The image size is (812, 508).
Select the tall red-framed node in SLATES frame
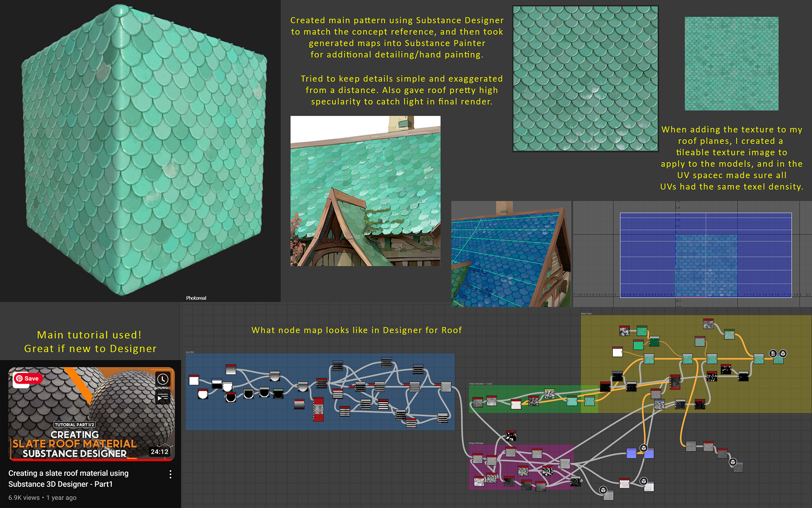tap(318, 409)
